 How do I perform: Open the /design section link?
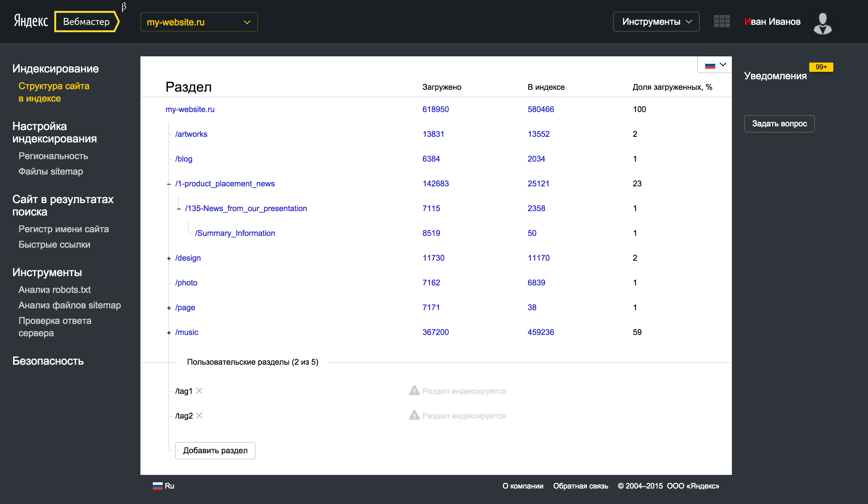point(188,258)
